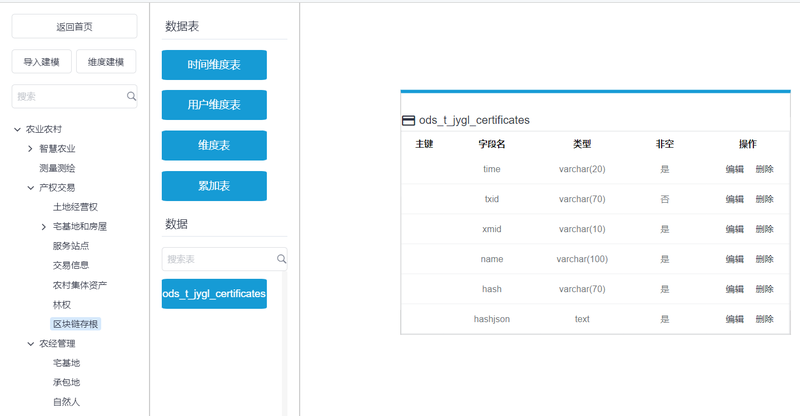Image resolution: width=800 pixels, height=416 pixels.
Task: Select 林权 in the tree
Action: click(x=62, y=305)
